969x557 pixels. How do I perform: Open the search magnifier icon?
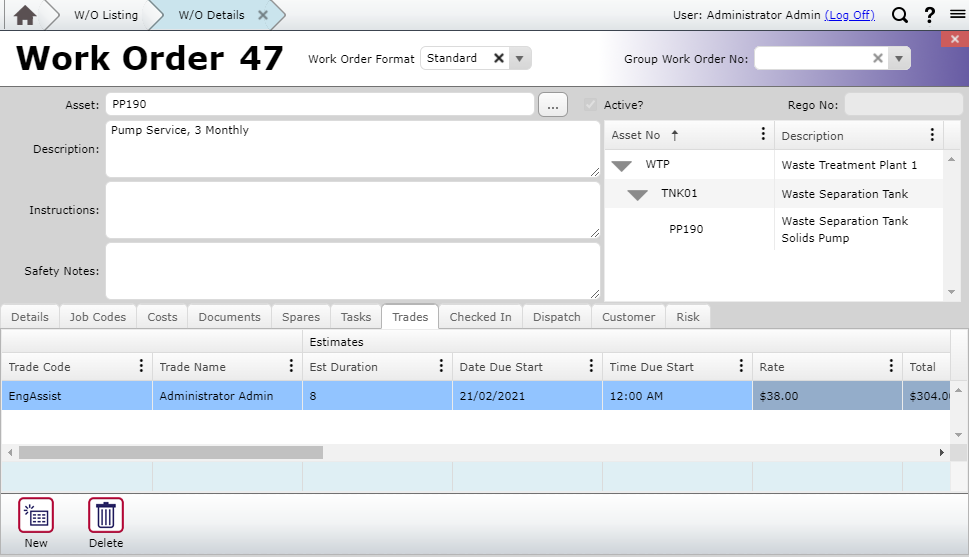[x=900, y=15]
